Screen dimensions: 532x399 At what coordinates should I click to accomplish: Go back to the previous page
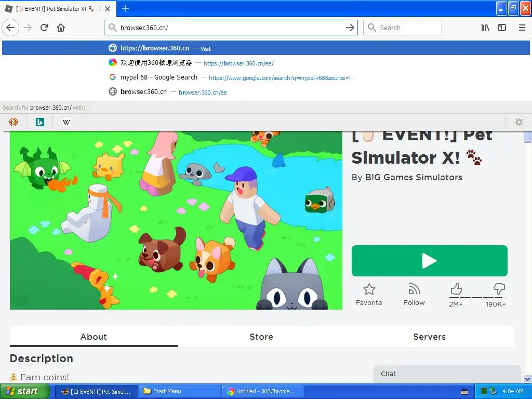tap(10, 28)
